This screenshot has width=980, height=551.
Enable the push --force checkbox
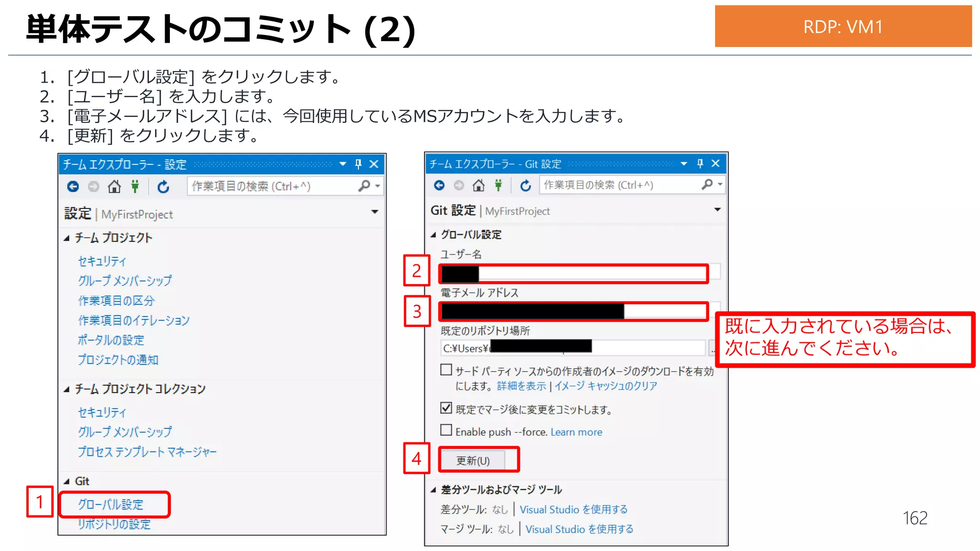(446, 430)
